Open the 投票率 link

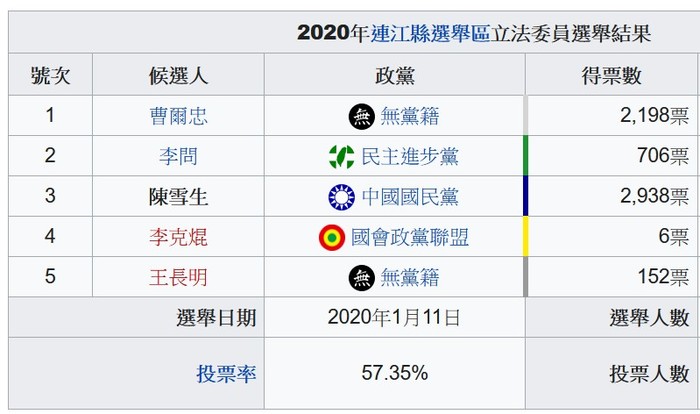(226, 373)
